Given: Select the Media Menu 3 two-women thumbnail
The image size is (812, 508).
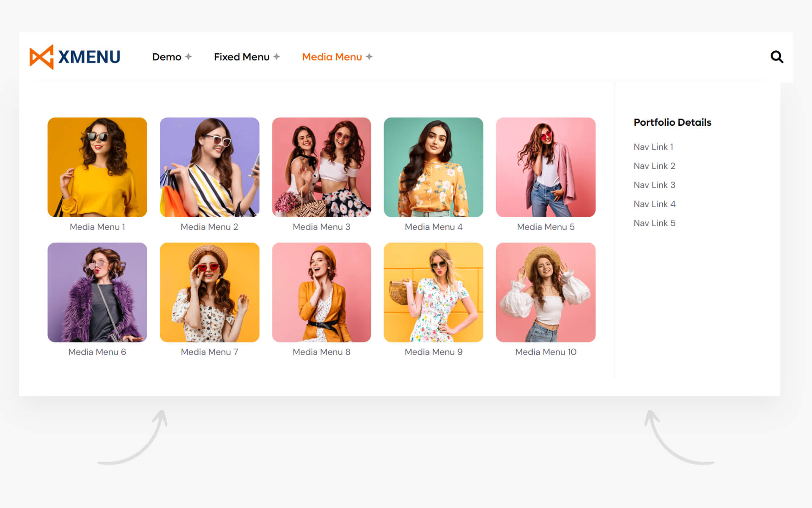Looking at the screenshot, I should click(x=321, y=167).
